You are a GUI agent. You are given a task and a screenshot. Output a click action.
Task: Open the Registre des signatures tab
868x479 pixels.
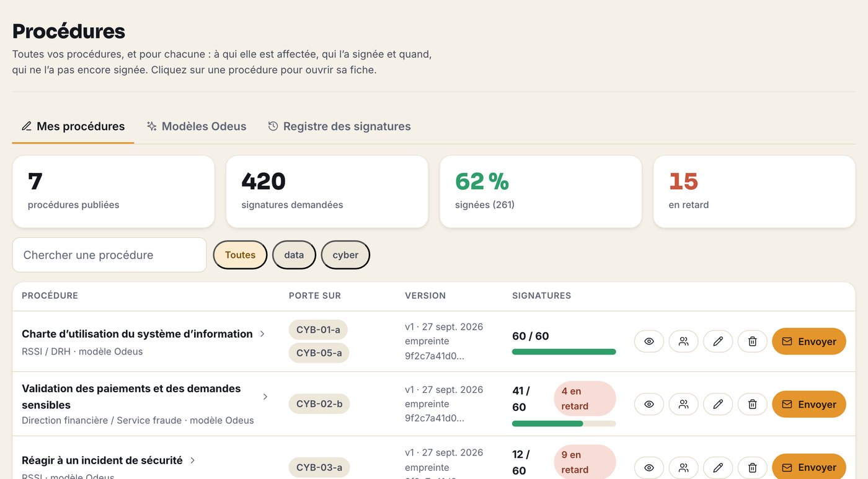(x=339, y=126)
